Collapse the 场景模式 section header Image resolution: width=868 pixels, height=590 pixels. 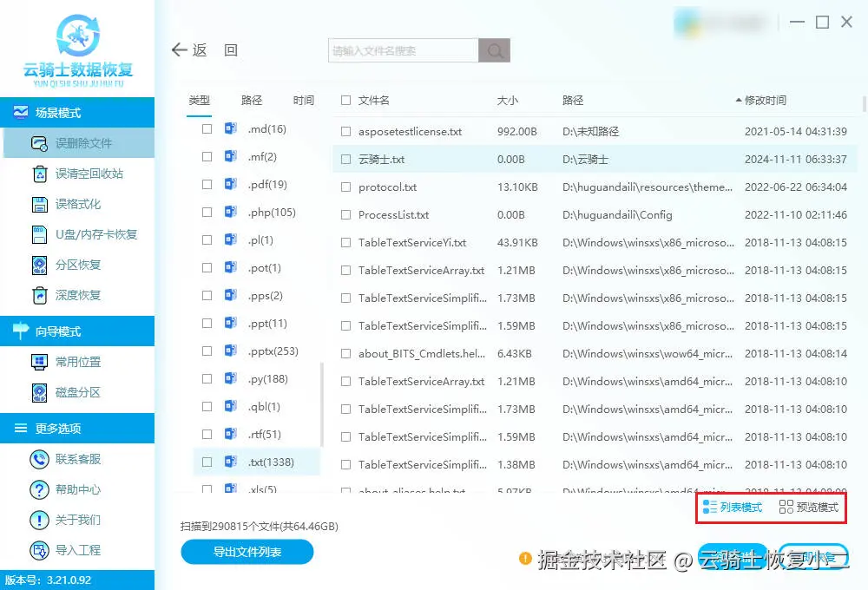(77, 112)
